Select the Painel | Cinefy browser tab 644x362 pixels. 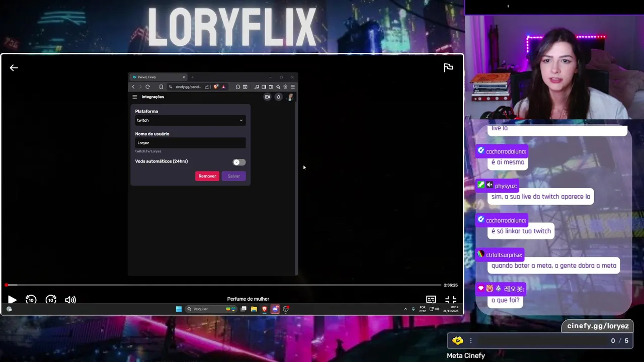tap(158, 77)
